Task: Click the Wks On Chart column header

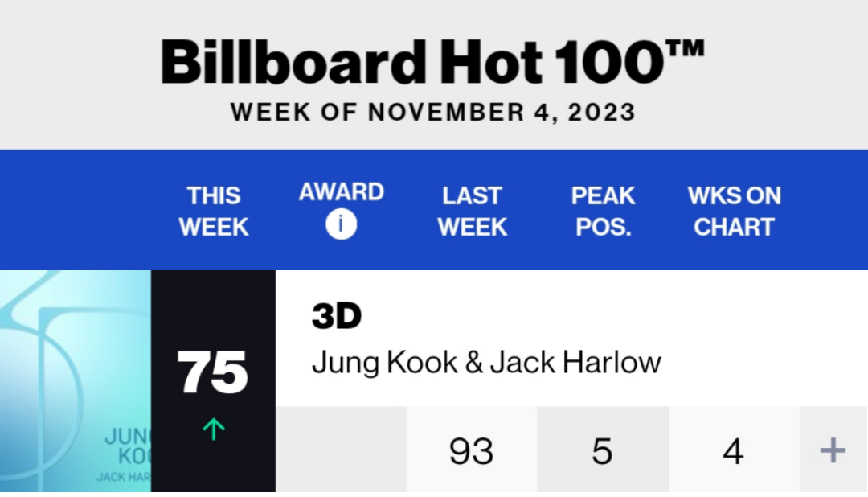Action: pyautogui.click(x=734, y=211)
